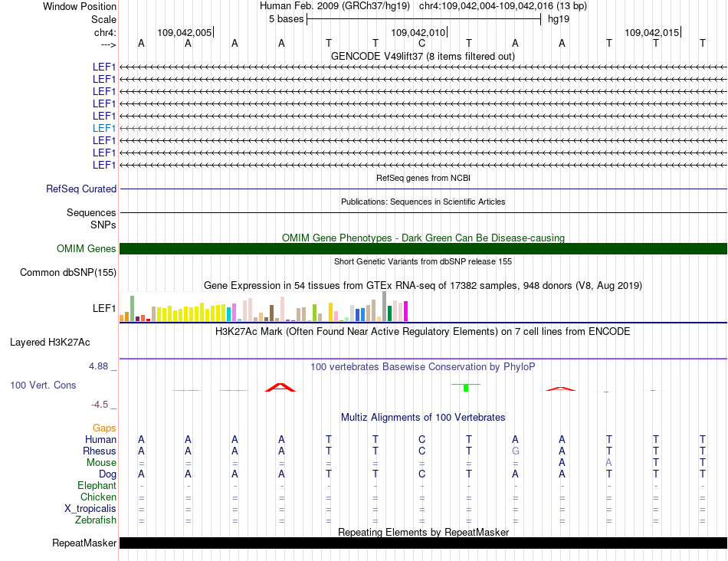Image resolution: width=728 pixels, height=561 pixels.
Task: Select the Mouse alignment row label
Action: tap(102, 463)
